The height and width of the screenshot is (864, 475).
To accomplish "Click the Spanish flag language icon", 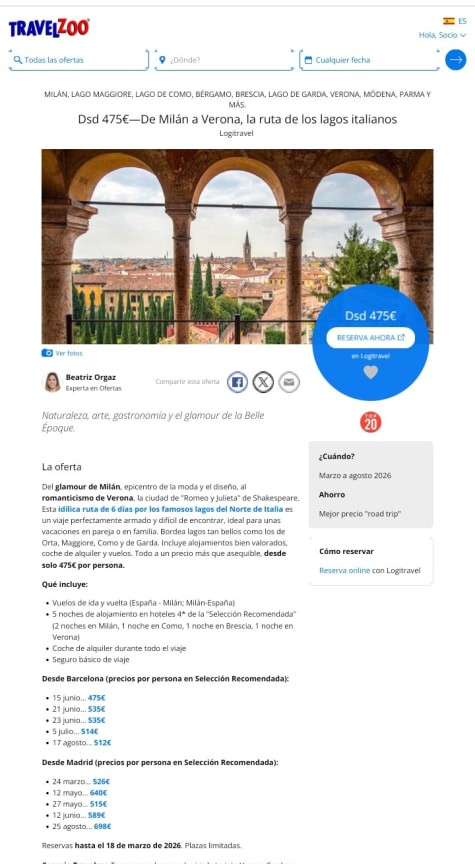I will click(449, 21).
